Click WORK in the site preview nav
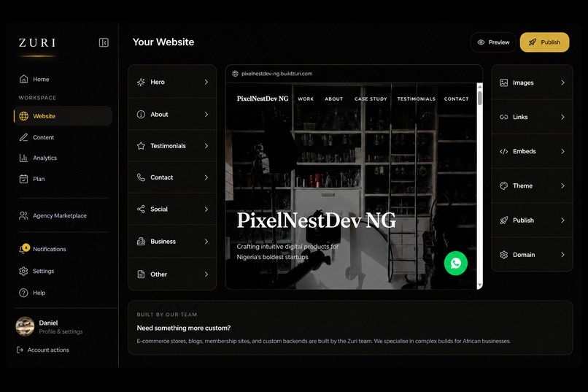This screenshot has width=588, height=392. (306, 99)
